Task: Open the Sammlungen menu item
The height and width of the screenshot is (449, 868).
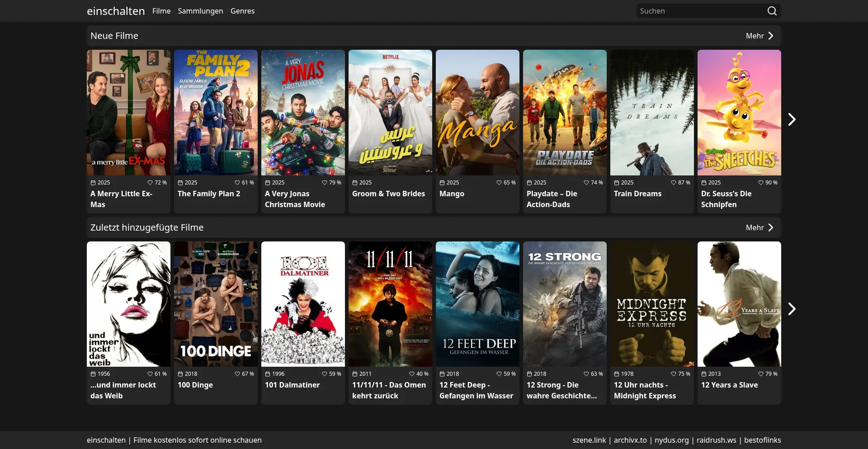Action: [x=200, y=11]
